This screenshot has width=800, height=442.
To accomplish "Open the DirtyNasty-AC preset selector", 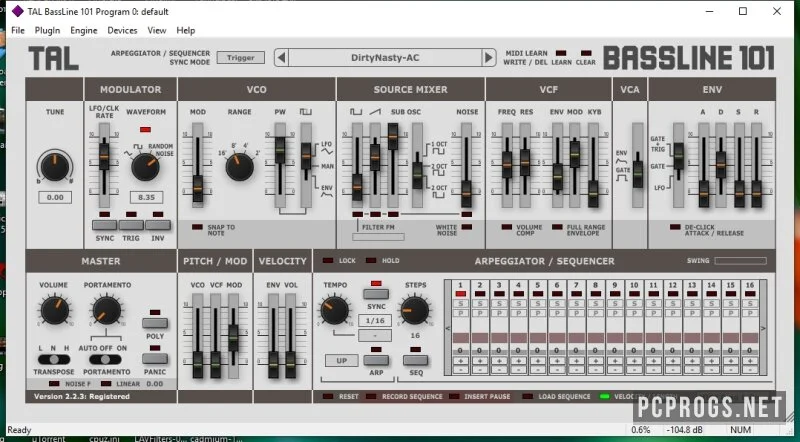I will tap(385, 58).
